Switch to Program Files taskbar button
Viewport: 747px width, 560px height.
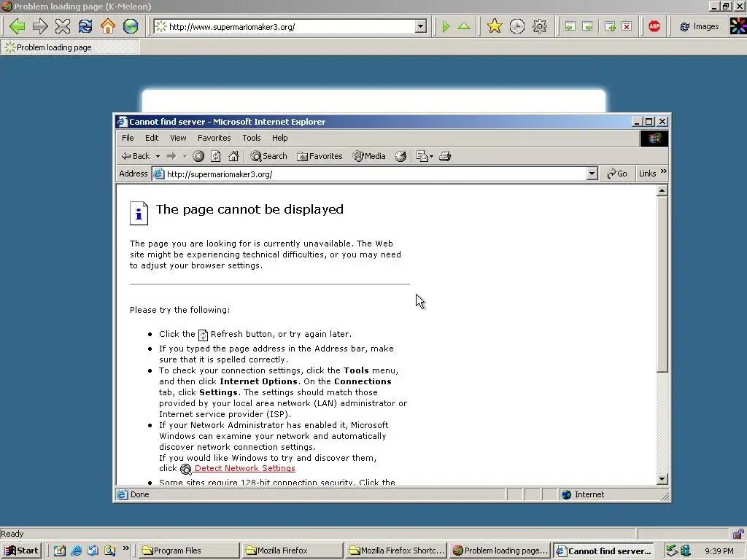[x=188, y=551]
